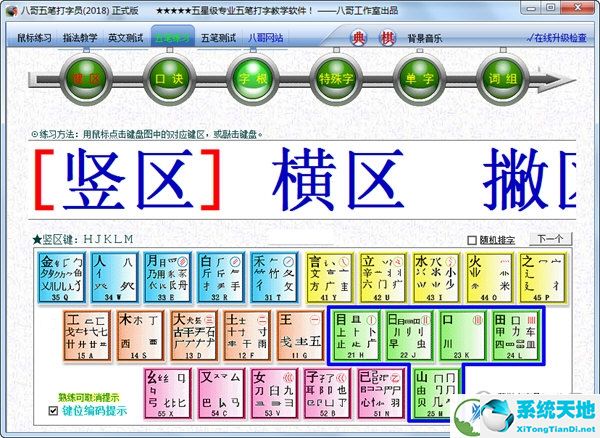This screenshot has width=600, height=438.
Task: Switch to the 指法教学 tab
Action: pyautogui.click(x=80, y=38)
